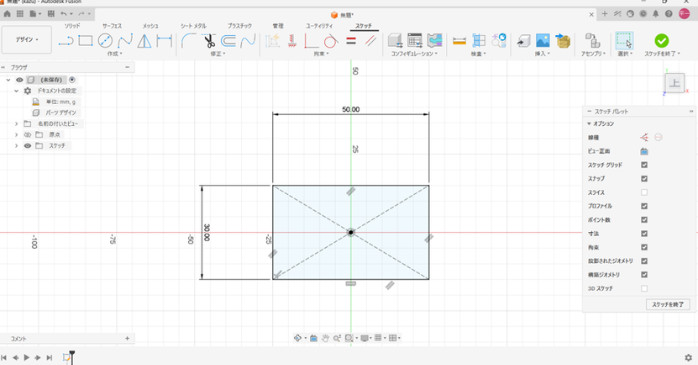Switch to the シート メタル tab
The width and height of the screenshot is (698, 365).
coord(193,26)
